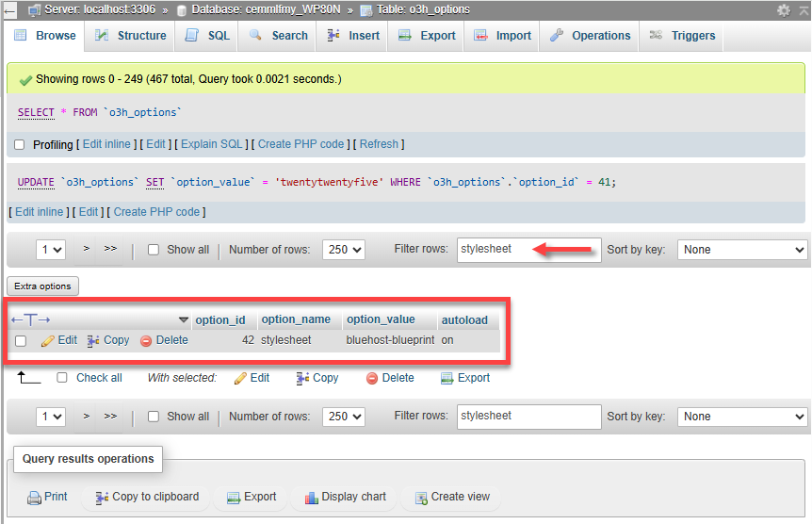Click Edit inline under the UPDATE query
The image size is (812, 524).
[x=40, y=212]
